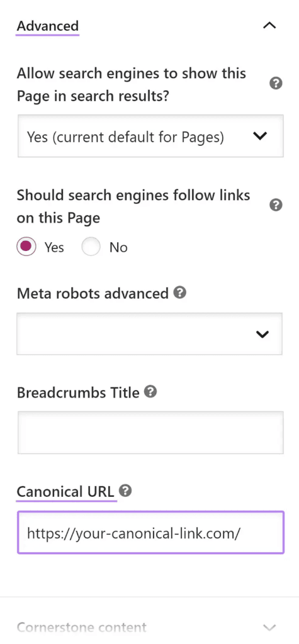Screen dimensions: 299x644
Task: Click the No radio label text
Action: (118, 247)
